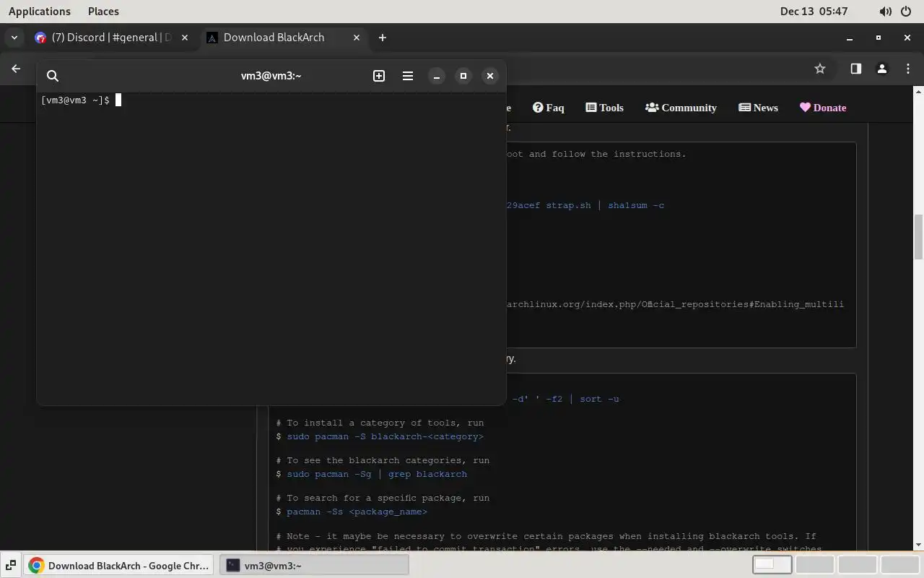This screenshot has width=924, height=578.
Task: Open the Tools page link
Action: [605, 108]
